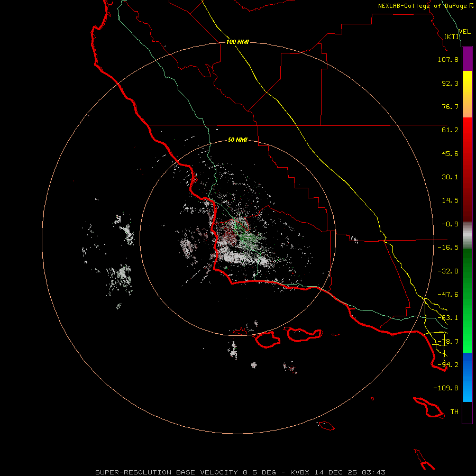
Task: Click the blue segment of the color bar
Action: [x=467, y=377]
